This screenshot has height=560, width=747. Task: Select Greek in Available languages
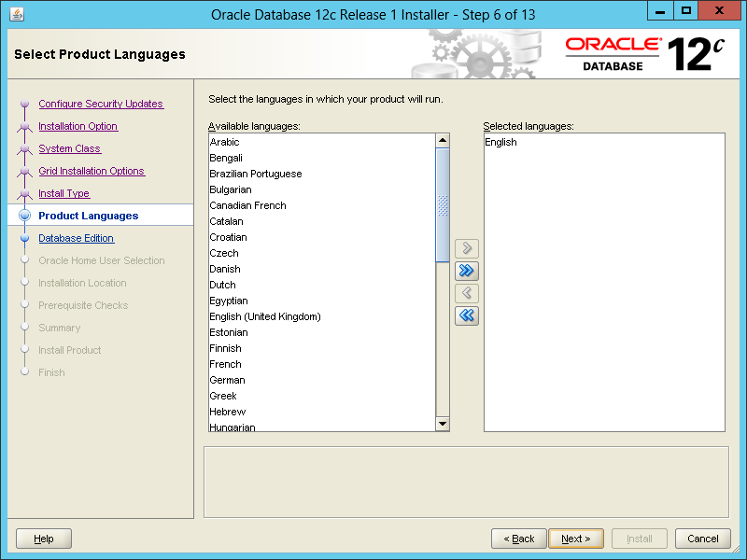click(x=322, y=396)
